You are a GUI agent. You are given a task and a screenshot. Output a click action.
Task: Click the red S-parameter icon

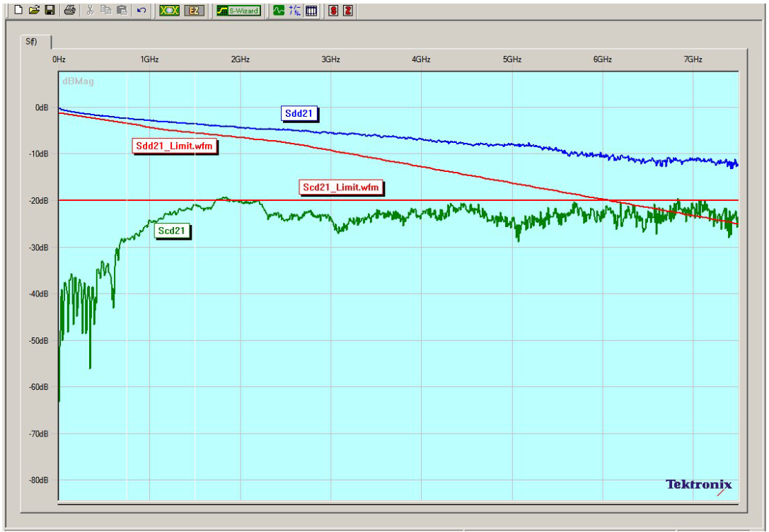click(333, 11)
